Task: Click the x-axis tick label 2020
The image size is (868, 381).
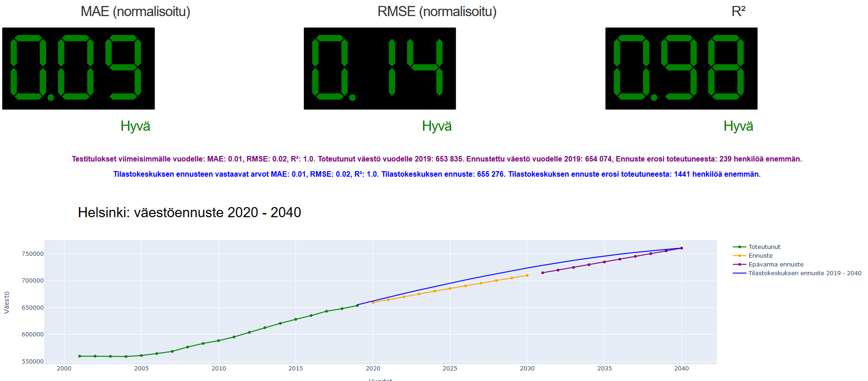Action: 373,369
